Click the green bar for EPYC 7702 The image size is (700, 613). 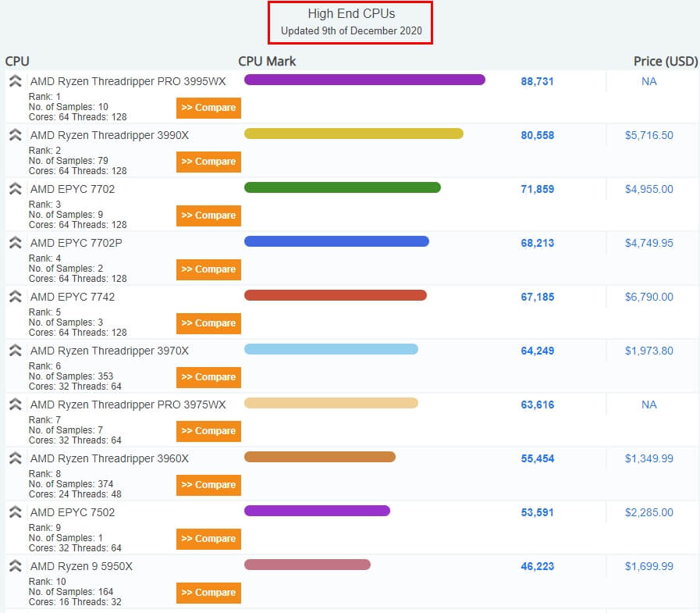(343, 187)
